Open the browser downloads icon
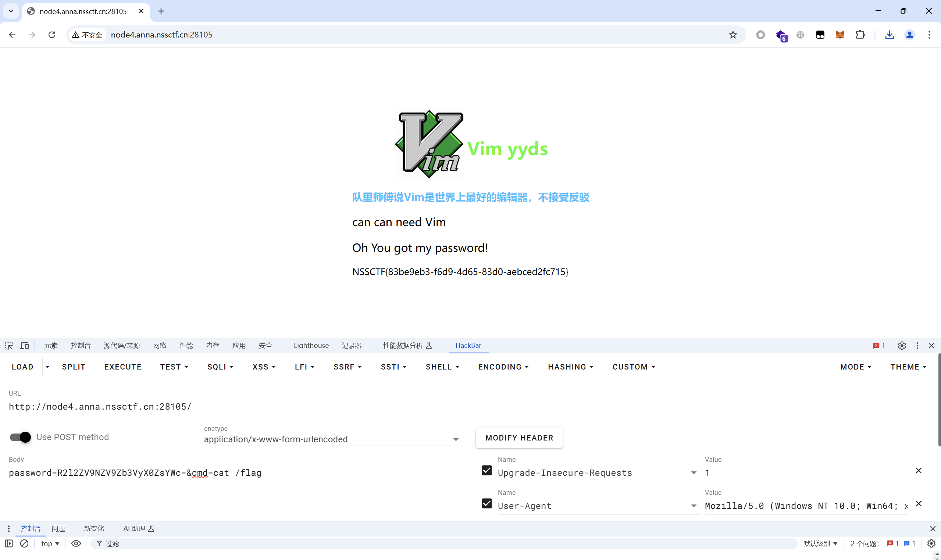Image resolution: width=941 pixels, height=560 pixels. (890, 35)
